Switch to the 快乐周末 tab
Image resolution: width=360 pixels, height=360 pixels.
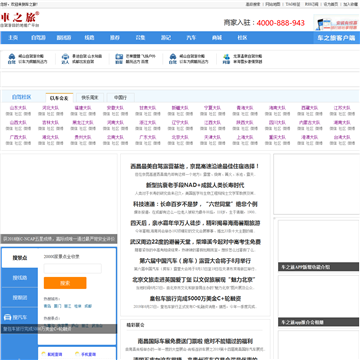click(90, 98)
